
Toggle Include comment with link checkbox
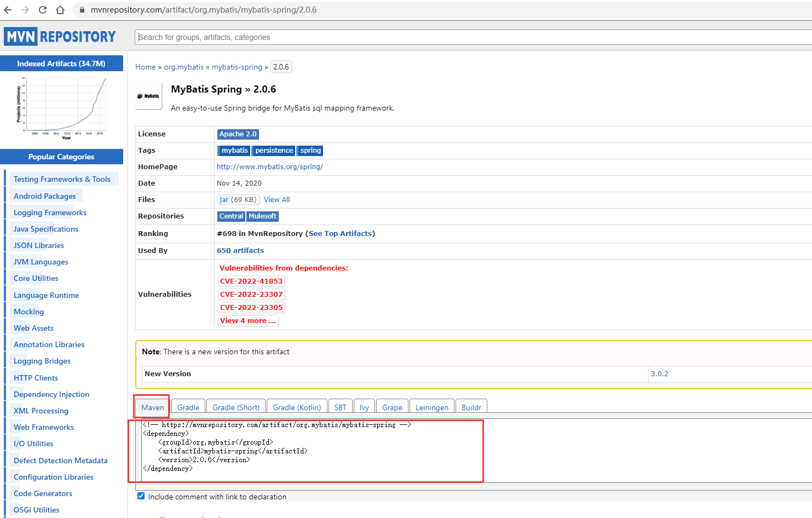(x=141, y=496)
